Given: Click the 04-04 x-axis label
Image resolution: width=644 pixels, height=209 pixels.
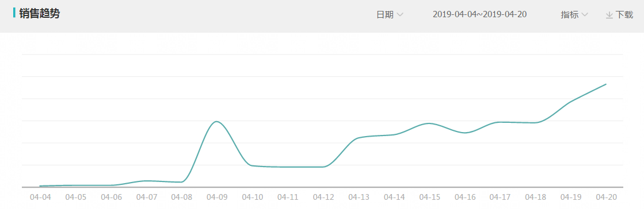Looking at the screenshot, I should pos(40,197).
